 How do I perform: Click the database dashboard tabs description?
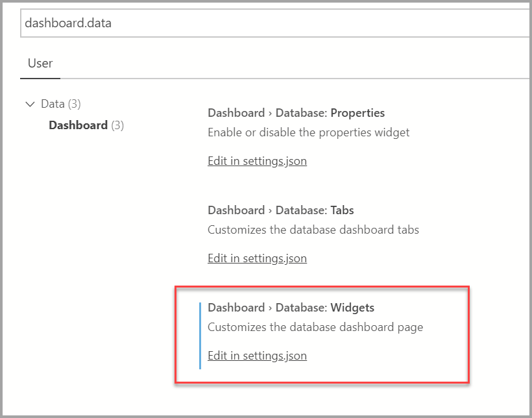[313, 229]
